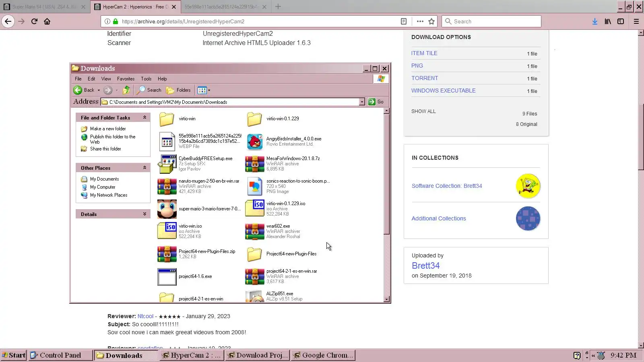Open the Help menu in Downloads
The width and height of the screenshot is (644, 362).
click(162, 79)
